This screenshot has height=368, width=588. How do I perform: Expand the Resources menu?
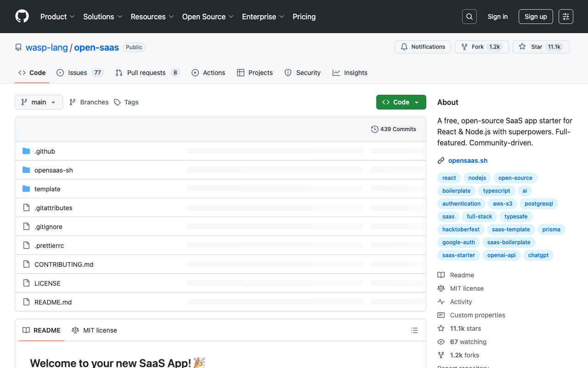coord(153,17)
